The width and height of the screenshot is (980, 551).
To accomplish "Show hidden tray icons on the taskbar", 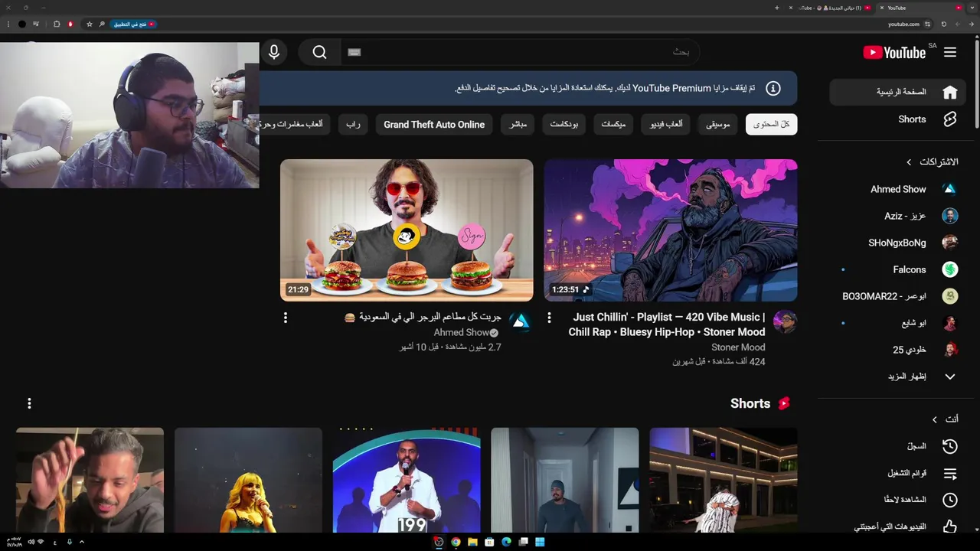I will coord(82,542).
